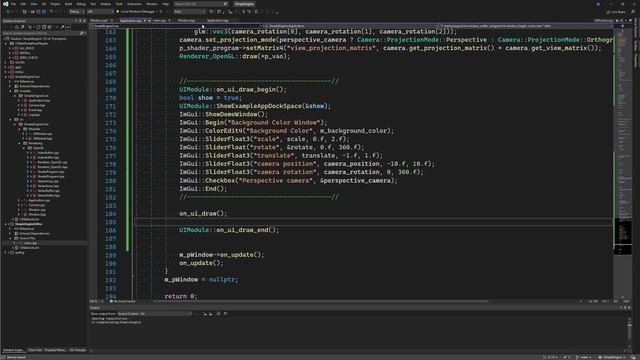Select IndexBuffer.cpp in Solution Explorer
Viewport: 640px width, 360px height.
[x=48, y=153]
